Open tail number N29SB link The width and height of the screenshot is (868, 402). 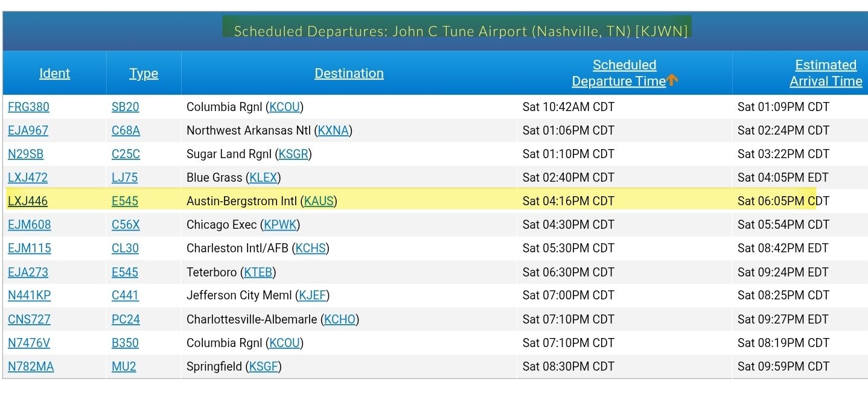click(x=25, y=155)
